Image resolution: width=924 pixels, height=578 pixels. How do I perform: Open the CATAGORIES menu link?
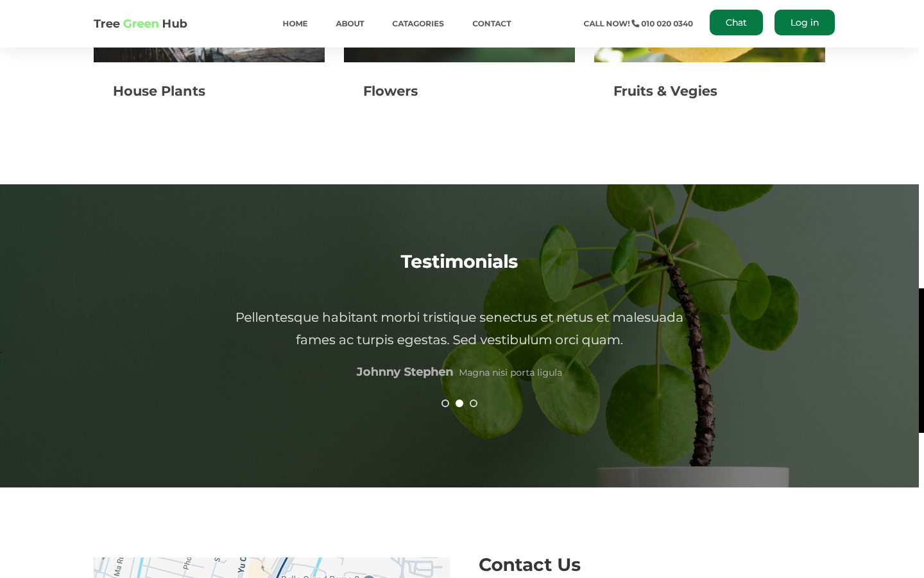point(418,24)
